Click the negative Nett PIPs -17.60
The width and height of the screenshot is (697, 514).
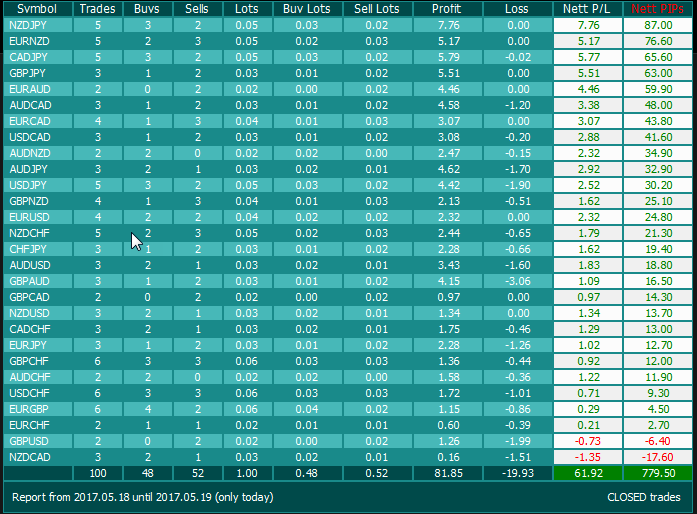(x=658, y=458)
